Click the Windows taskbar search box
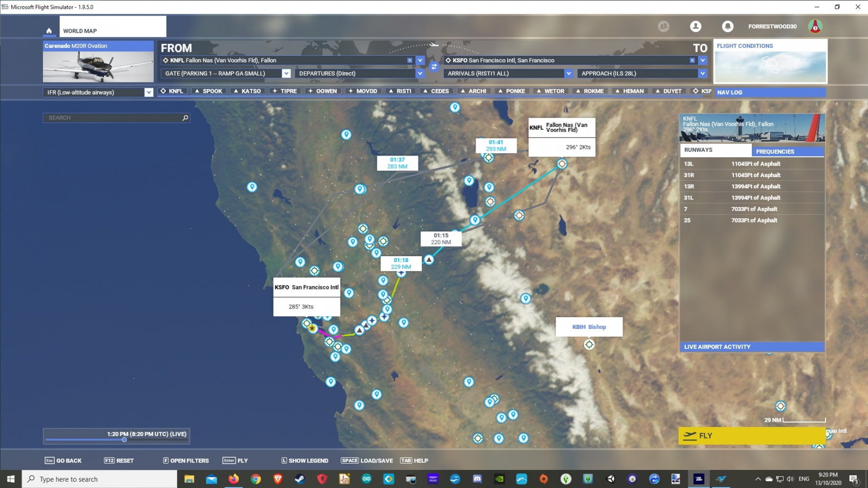This screenshot has height=488, width=868. [100, 479]
